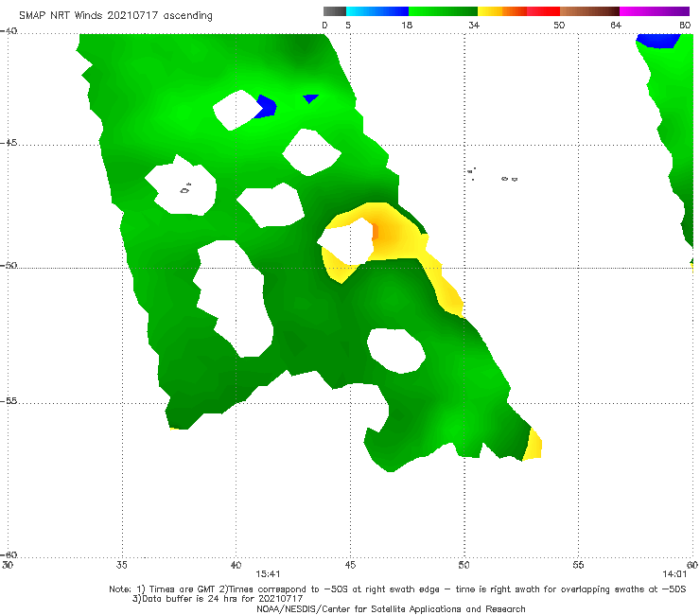Click the swath time '14:01'
Viewport: 700px width, 615px height.
(x=674, y=574)
